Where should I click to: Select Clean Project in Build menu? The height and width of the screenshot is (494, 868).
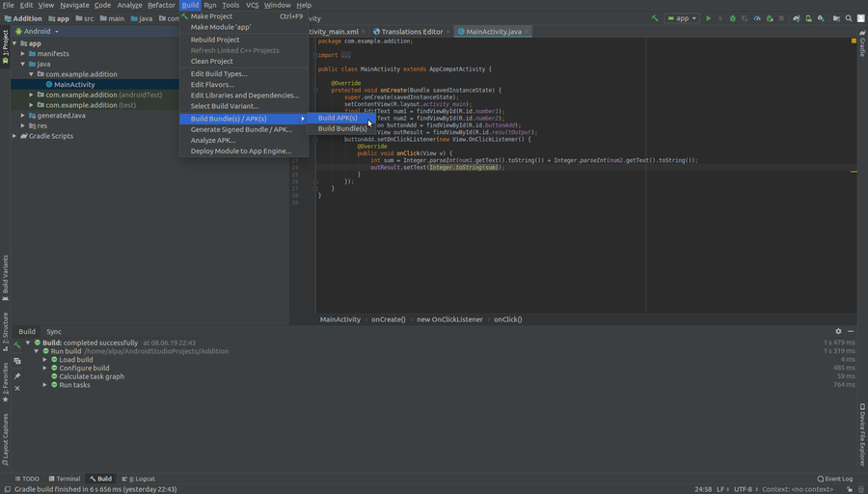tap(212, 61)
